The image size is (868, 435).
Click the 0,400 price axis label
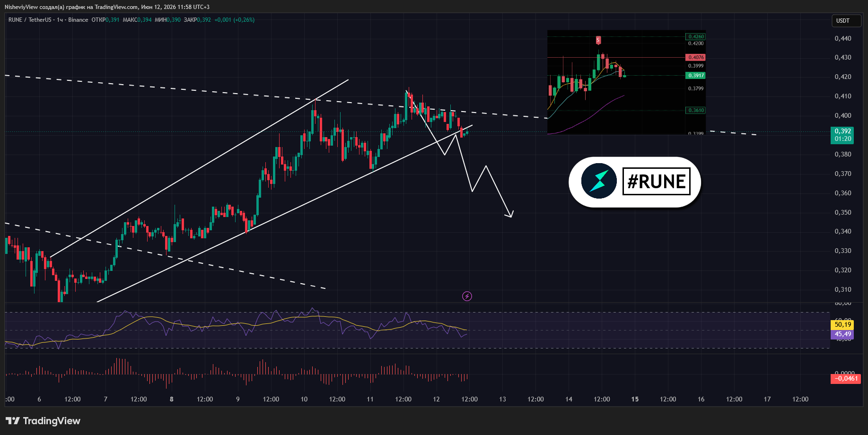(843, 116)
